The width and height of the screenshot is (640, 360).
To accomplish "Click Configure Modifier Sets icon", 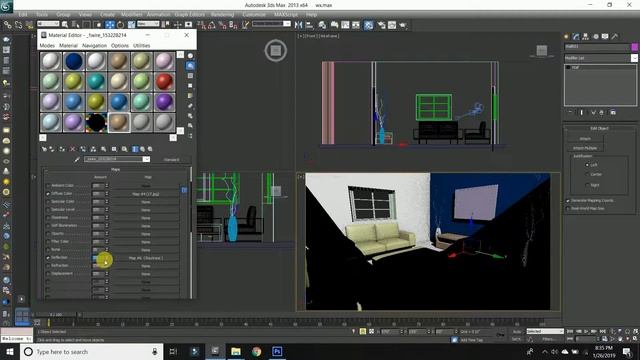I will [613, 112].
